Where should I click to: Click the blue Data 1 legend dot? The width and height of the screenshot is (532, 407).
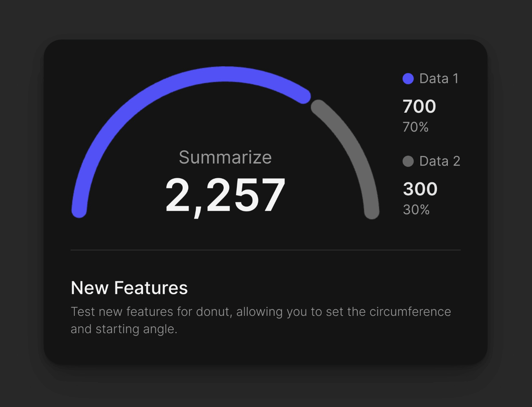408,79
